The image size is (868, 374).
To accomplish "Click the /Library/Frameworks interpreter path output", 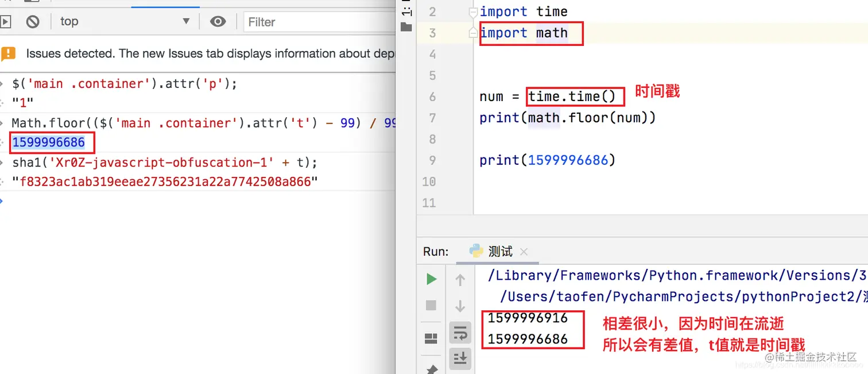I will (x=677, y=276).
